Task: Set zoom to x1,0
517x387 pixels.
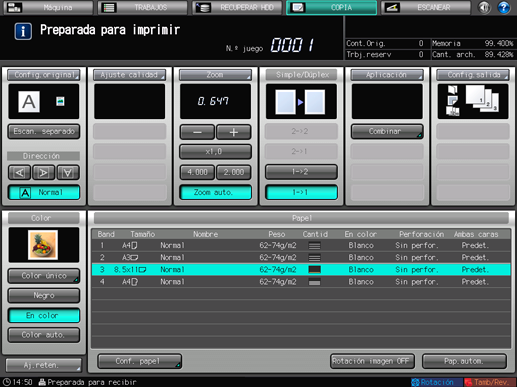Action: (215, 152)
